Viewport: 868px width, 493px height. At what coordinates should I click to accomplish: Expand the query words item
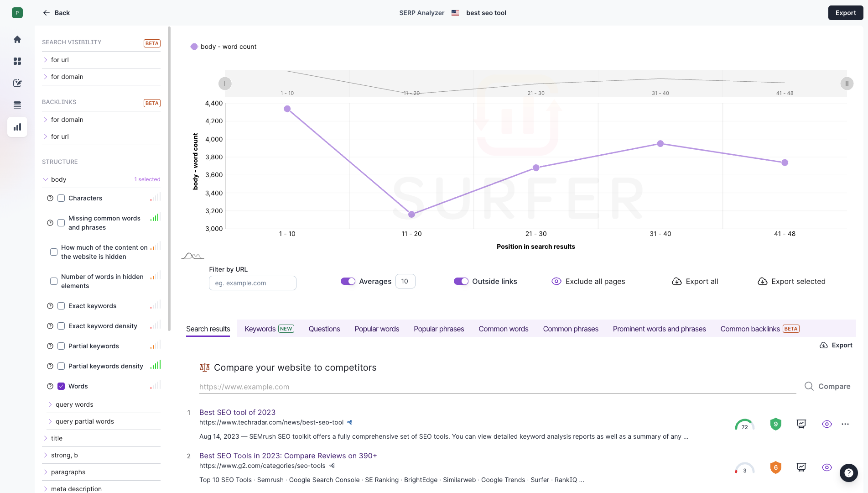tap(50, 404)
